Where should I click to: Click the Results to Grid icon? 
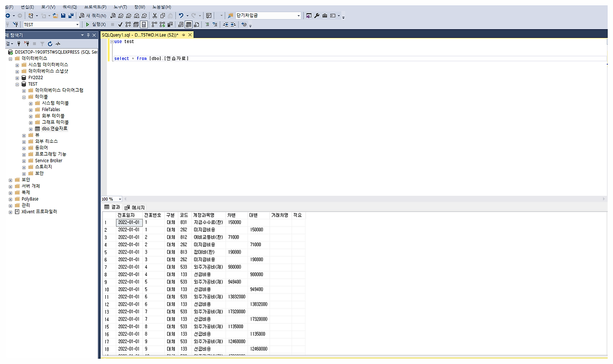[188, 24]
